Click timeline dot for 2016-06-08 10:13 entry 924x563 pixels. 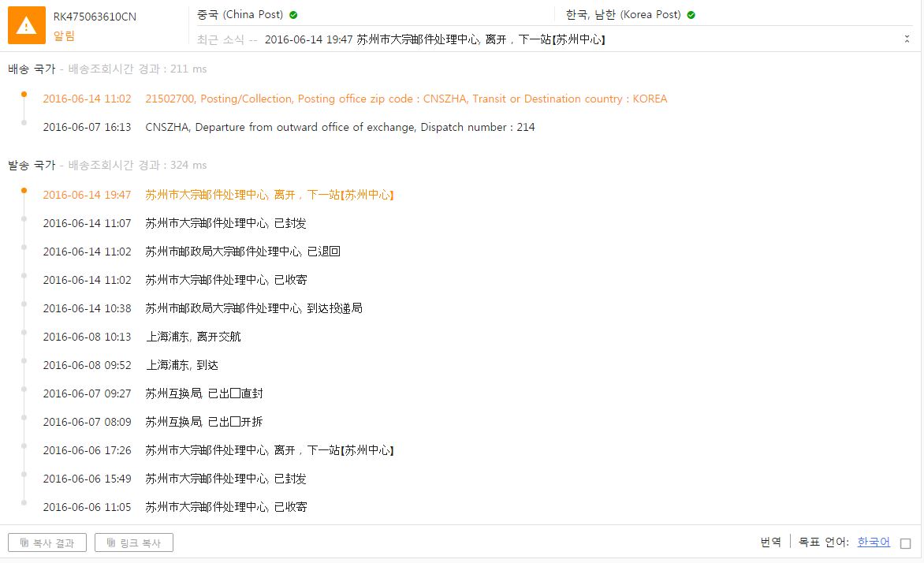tap(24, 332)
